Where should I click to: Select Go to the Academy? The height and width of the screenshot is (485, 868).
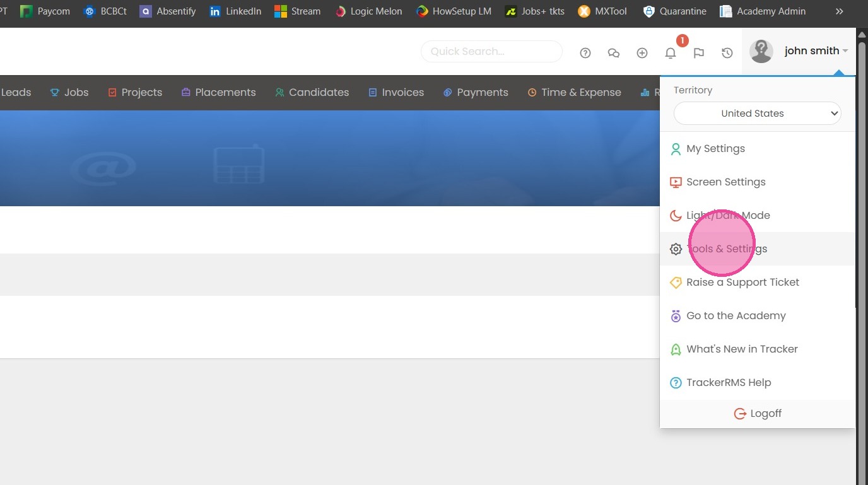(757, 316)
